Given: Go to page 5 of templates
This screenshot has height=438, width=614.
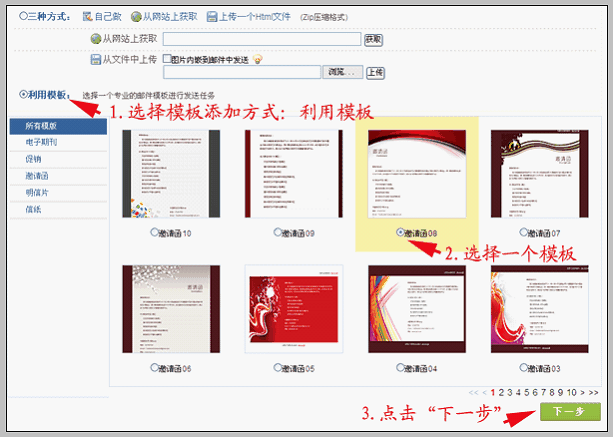Looking at the screenshot, I should click(x=528, y=392).
